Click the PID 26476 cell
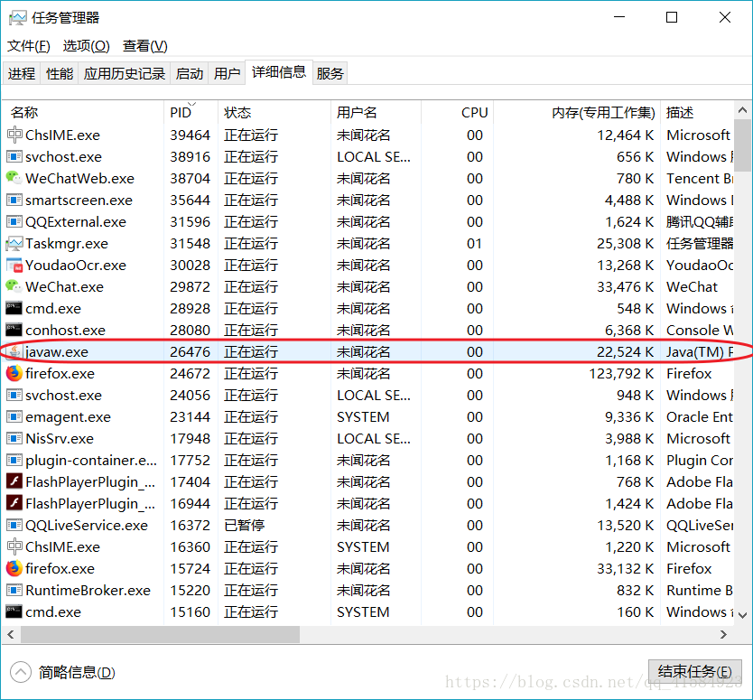 pyautogui.click(x=191, y=351)
